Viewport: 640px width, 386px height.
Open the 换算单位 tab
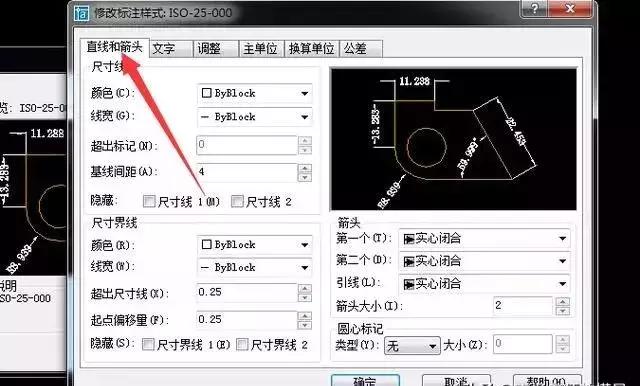click(x=311, y=49)
